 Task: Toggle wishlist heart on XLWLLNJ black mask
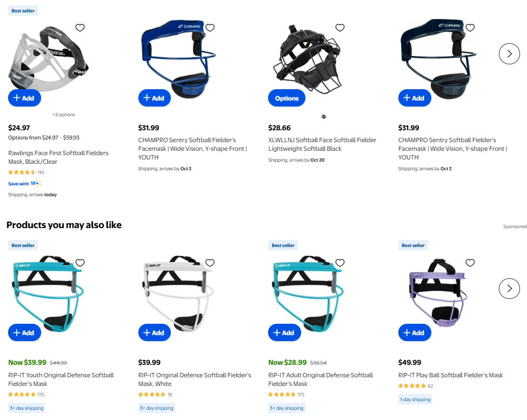[x=340, y=28]
